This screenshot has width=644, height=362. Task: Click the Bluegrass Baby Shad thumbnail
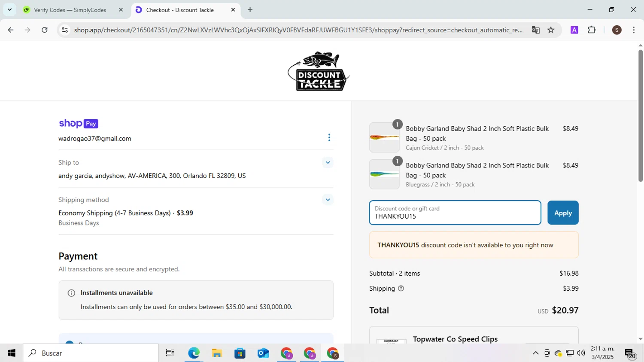(384, 174)
